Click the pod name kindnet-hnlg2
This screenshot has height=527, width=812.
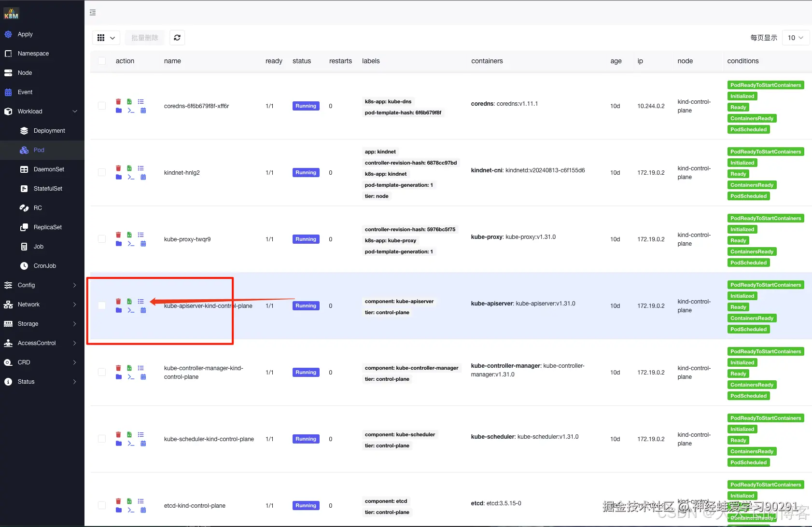[182, 173]
